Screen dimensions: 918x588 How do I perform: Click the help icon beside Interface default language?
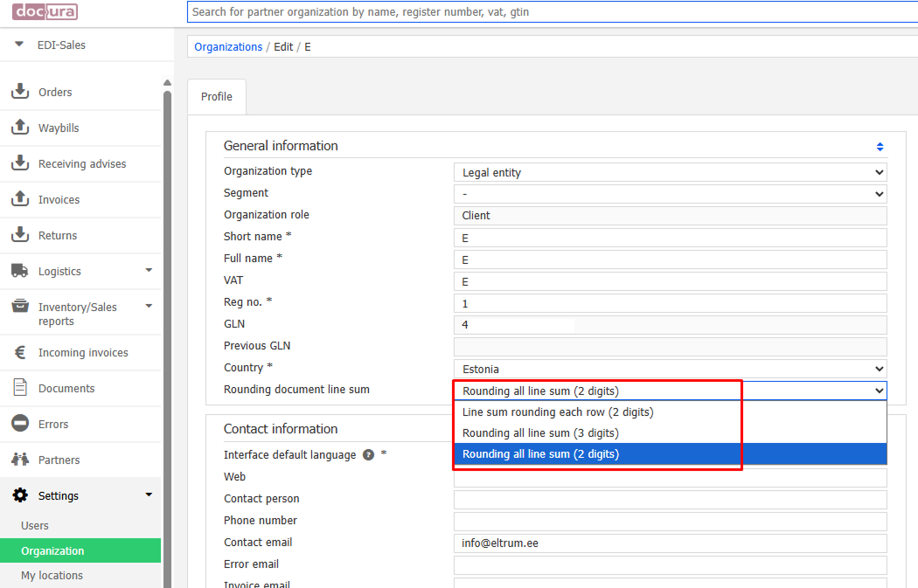point(368,455)
